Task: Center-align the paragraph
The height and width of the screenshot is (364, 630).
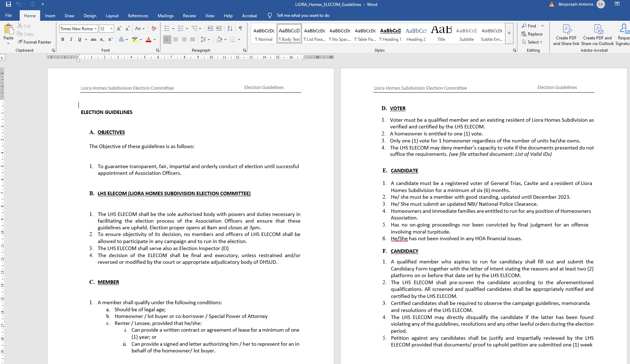Action: coord(176,39)
